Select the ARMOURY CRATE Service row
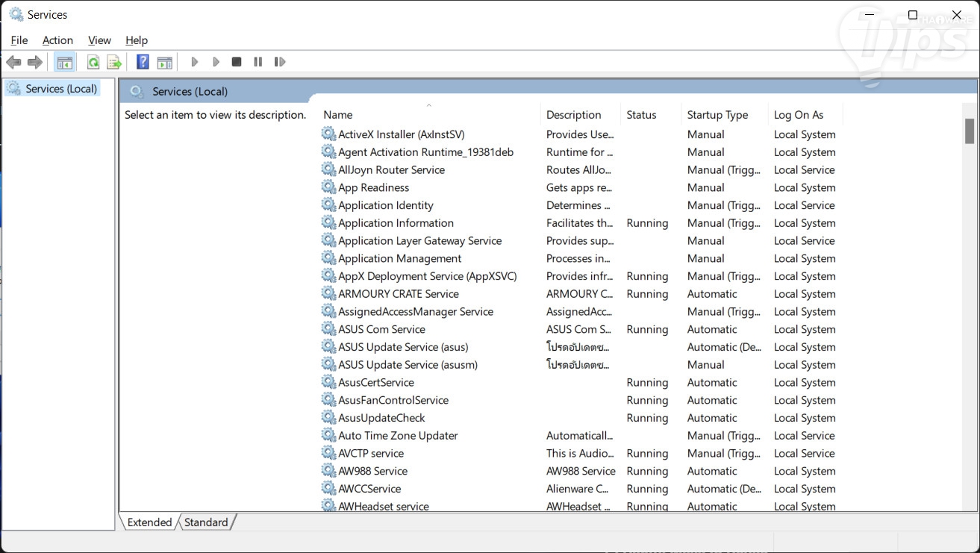The width and height of the screenshot is (980, 553). click(x=398, y=294)
